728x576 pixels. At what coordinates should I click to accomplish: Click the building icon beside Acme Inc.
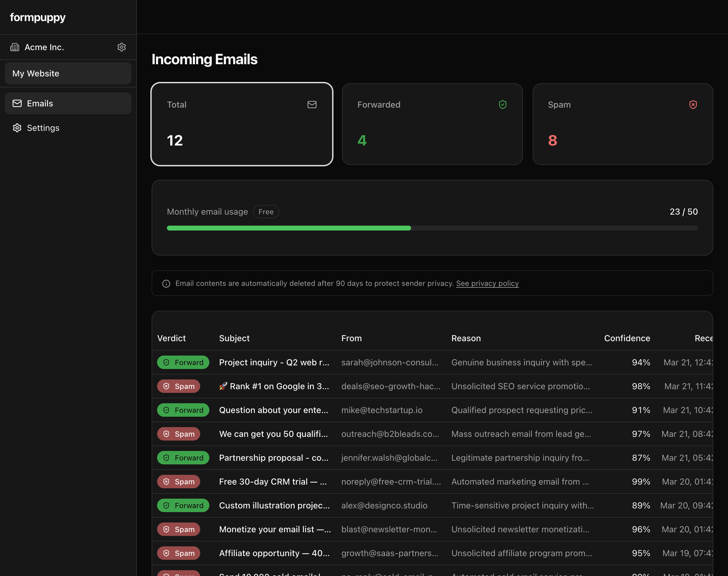15,47
